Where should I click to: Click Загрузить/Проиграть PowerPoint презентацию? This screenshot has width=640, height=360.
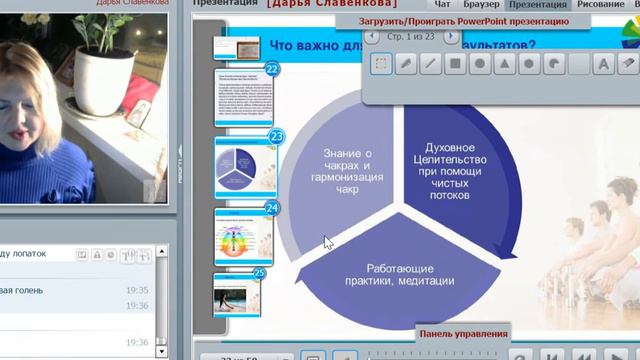(464, 21)
